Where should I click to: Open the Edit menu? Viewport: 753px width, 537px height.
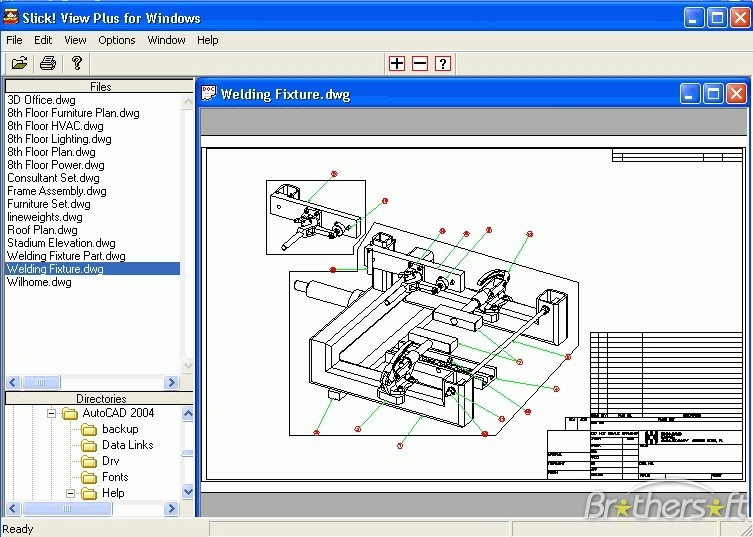pos(43,40)
